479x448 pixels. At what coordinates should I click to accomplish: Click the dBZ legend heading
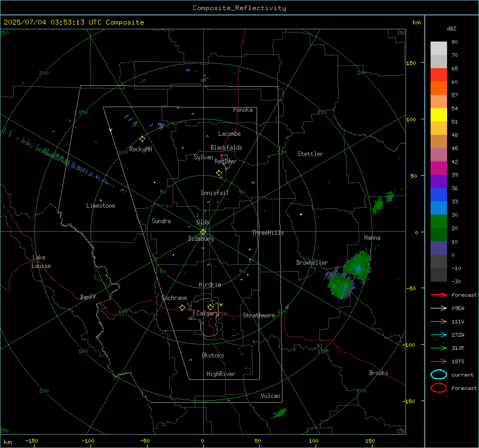point(451,28)
